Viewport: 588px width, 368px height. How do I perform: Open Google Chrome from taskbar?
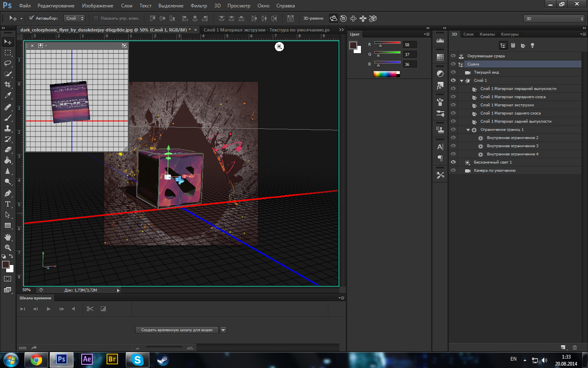[x=36, y=360]
